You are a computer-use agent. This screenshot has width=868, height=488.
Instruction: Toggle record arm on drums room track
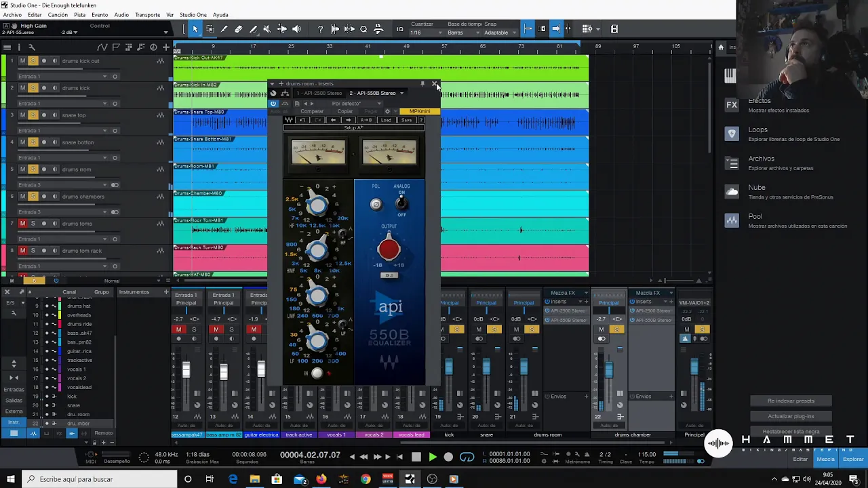[44, 169]
